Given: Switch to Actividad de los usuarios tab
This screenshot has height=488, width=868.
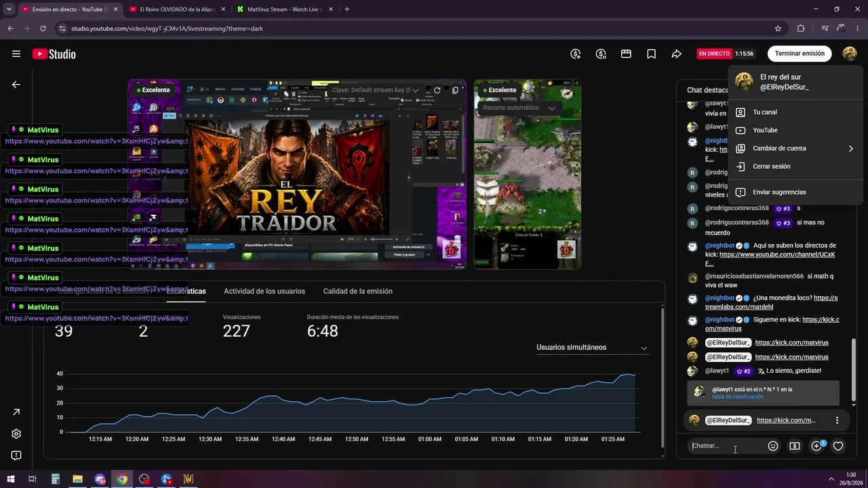Looking at the screenshot, I should pyautogui.click(x=264, y=291).
